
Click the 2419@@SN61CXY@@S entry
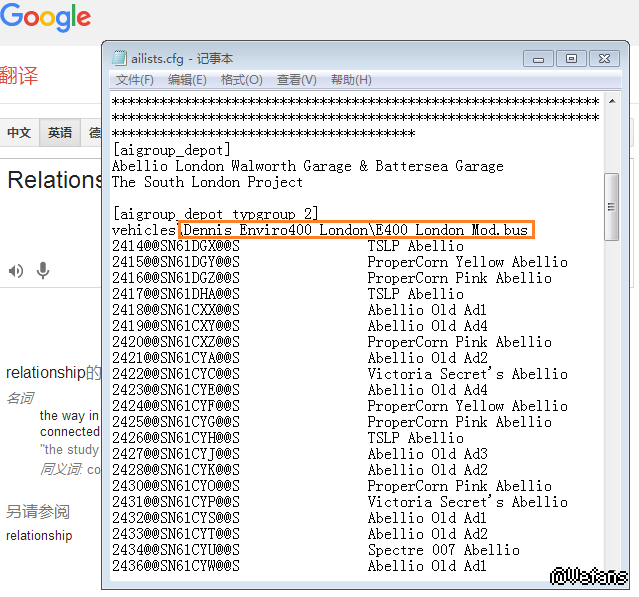click(x=176, y=326)
